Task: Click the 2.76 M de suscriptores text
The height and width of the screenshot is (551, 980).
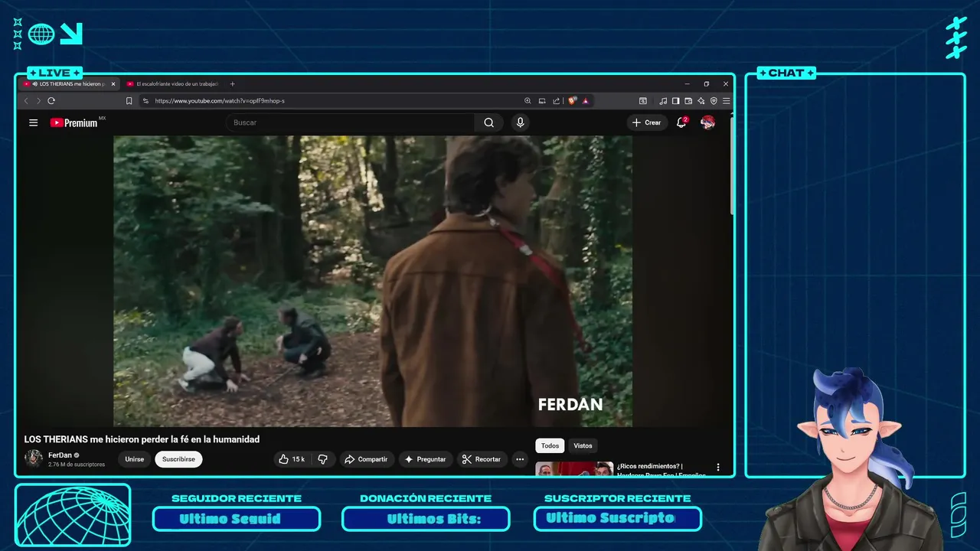Action: click(x=77, y=465)
